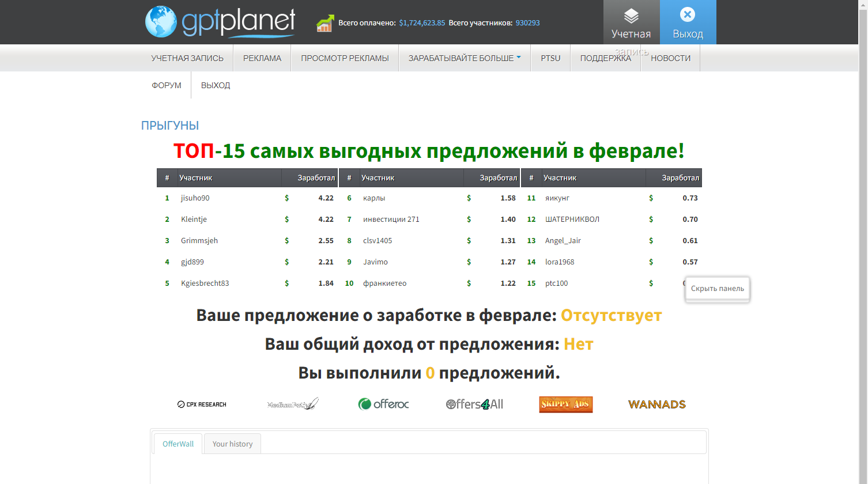
Task: Click the members count 930293
Action: (527, 23)
